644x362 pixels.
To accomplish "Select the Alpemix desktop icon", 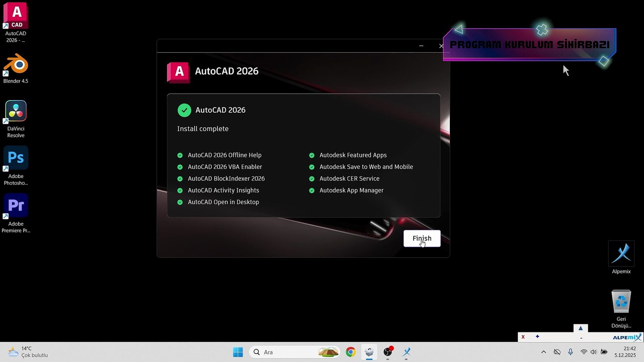I will click(621, 257).
